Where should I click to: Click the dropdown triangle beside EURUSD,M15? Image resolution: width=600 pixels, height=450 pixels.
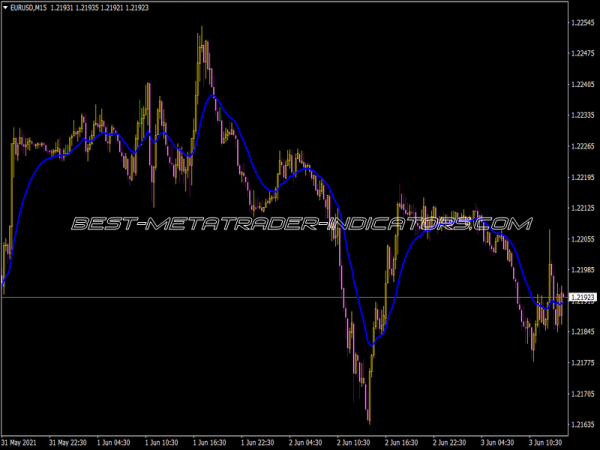tap(6, 9)
